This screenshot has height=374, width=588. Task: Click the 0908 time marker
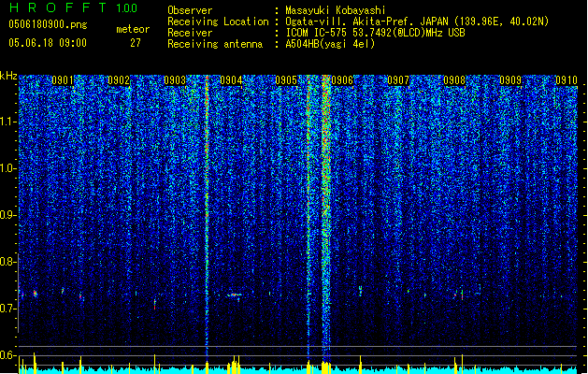click(454, 80)
